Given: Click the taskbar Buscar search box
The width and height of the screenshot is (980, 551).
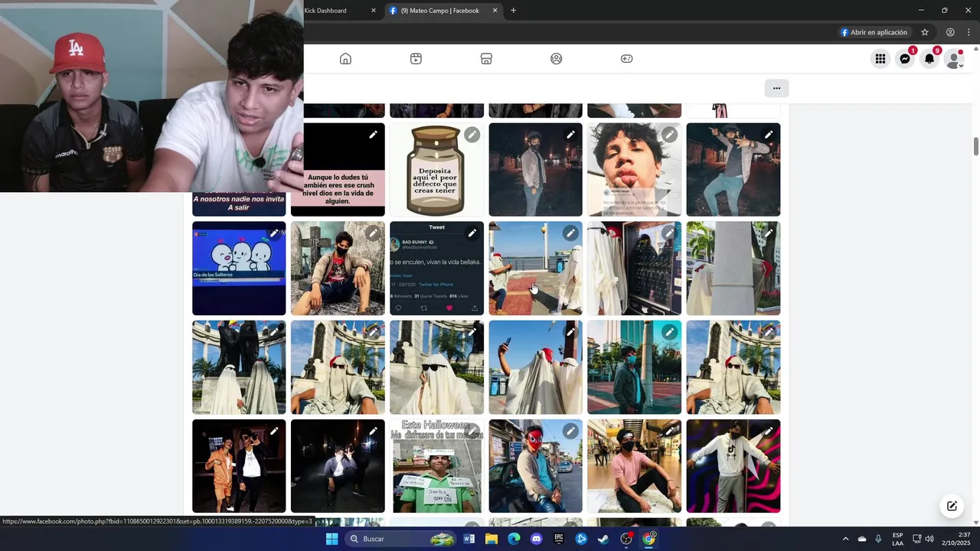Looking at the screenshot, I should tap(401, 539).
